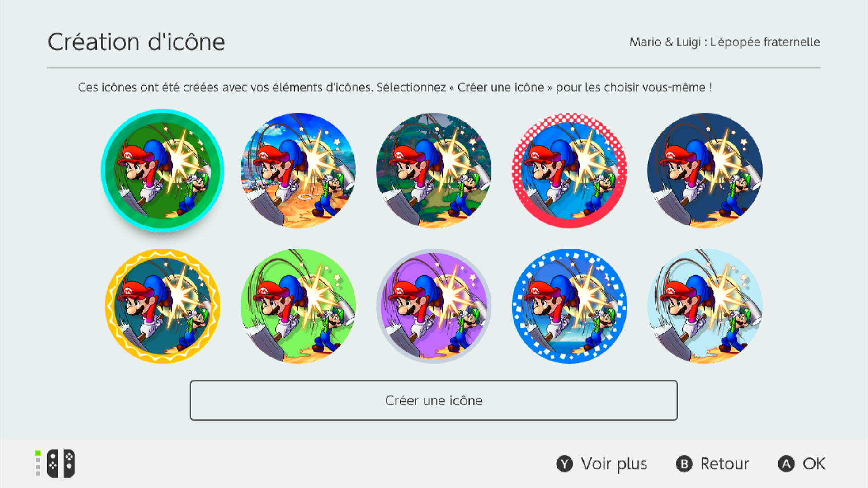Confirm with the A OK button
Screen dimensions: 868x488
(x=802, y=464)
